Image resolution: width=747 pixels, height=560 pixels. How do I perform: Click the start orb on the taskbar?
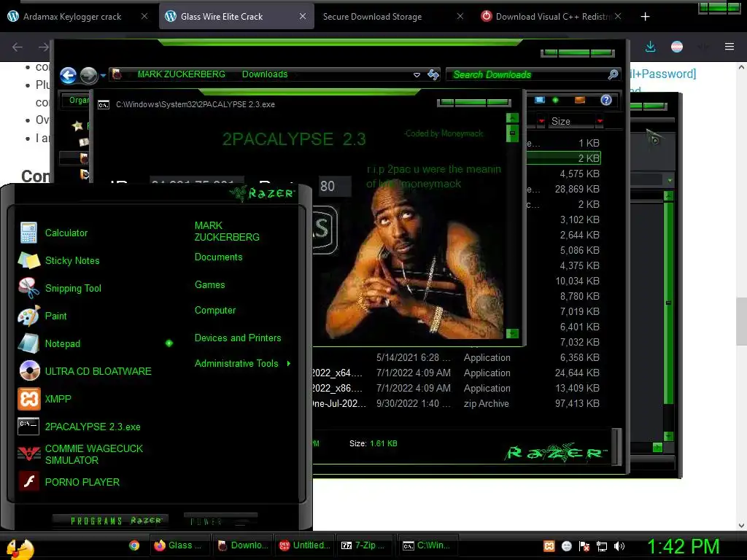(20, 548)
